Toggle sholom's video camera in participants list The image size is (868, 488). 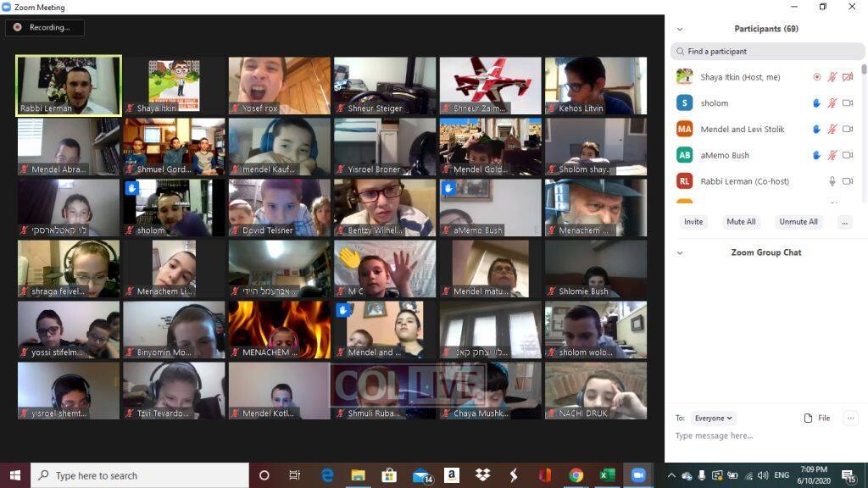point(848,103)
